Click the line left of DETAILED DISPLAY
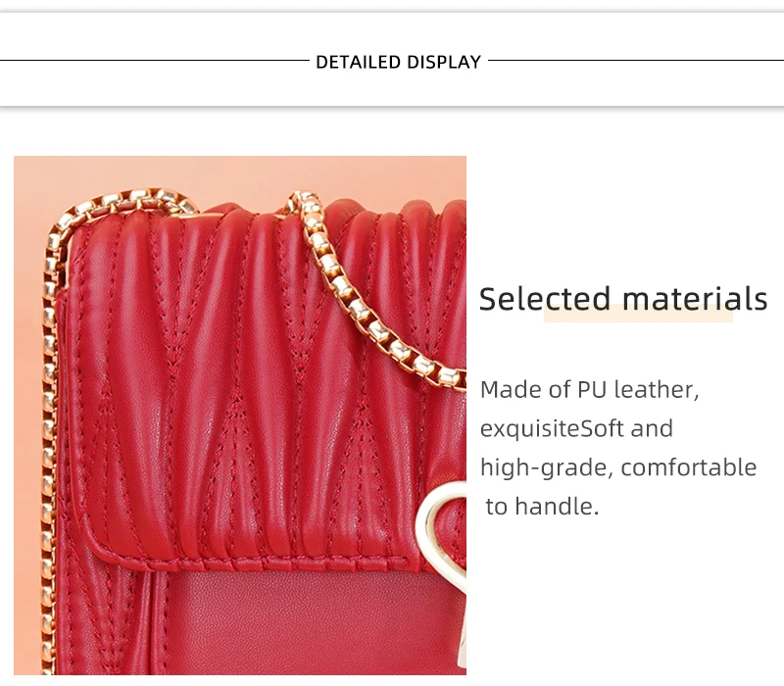The width and height of the screenshot is (784, 686). tap(155, 61)
